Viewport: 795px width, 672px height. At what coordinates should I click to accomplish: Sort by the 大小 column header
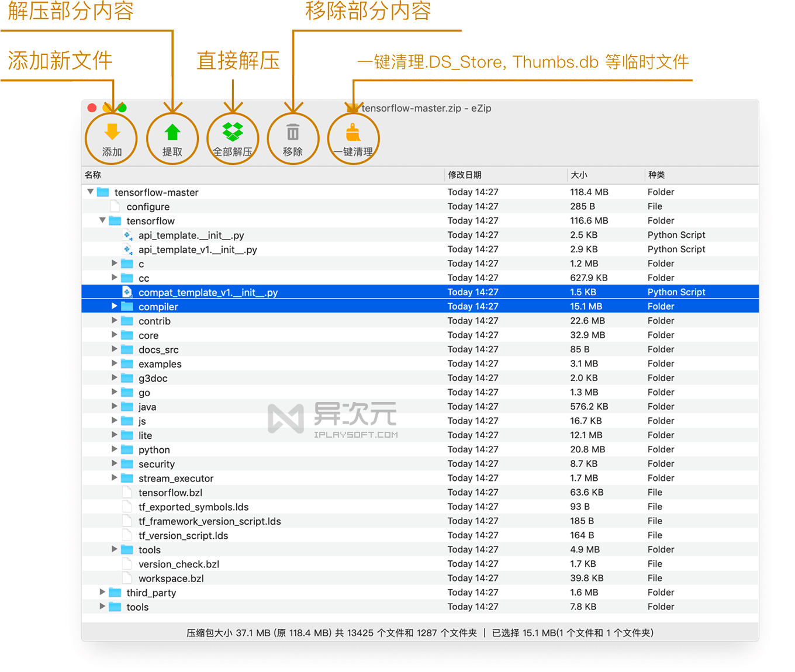point(579,175)
